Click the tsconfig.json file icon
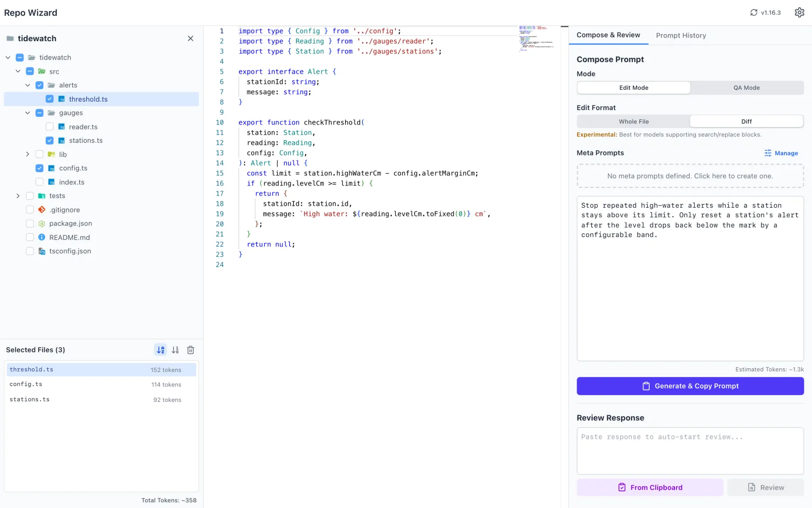The width and height of the screenshot is (812, 508). click(42, 251)
